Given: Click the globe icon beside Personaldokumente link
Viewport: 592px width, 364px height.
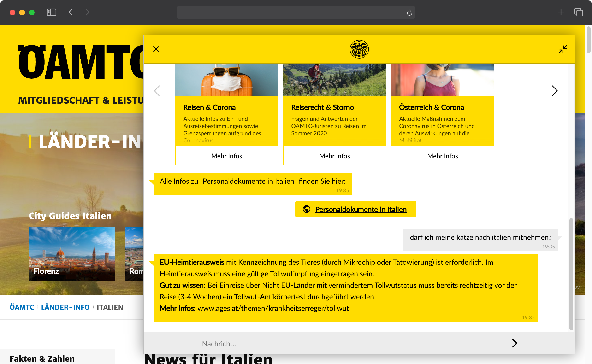Looking at the screenshot, I should [306, 209].
